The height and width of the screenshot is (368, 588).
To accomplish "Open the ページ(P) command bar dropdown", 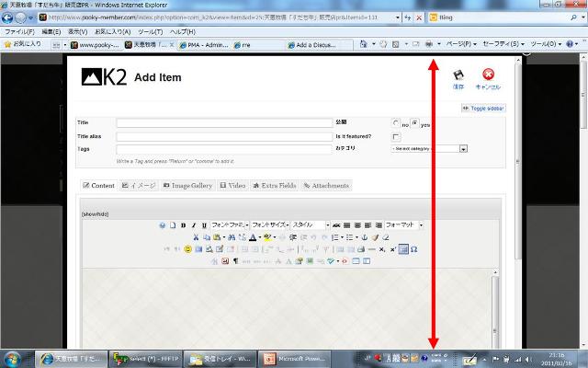I will [461, 44].
